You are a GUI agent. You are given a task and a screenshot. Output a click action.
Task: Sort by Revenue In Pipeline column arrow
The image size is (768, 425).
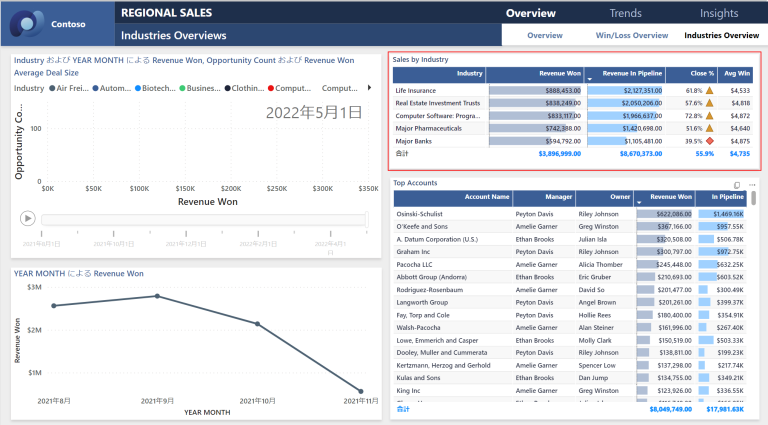point(590,77)
